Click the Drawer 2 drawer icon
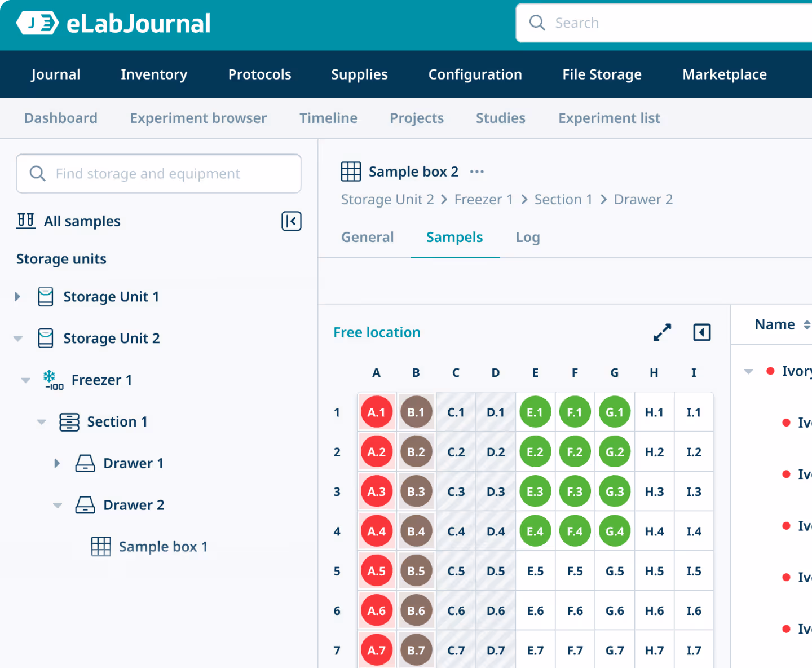Image resolution: width=812 pixels, height=668 pixels. (85, 505)
